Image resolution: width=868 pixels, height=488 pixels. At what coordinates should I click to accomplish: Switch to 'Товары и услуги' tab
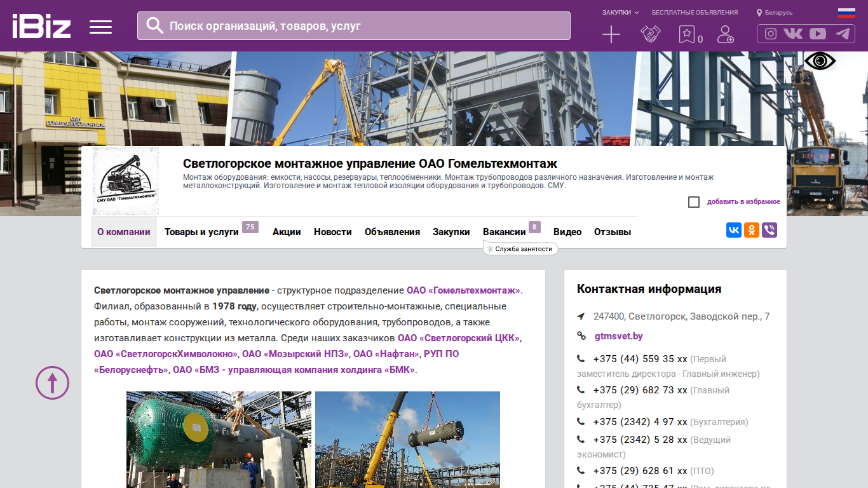point(201,232)
